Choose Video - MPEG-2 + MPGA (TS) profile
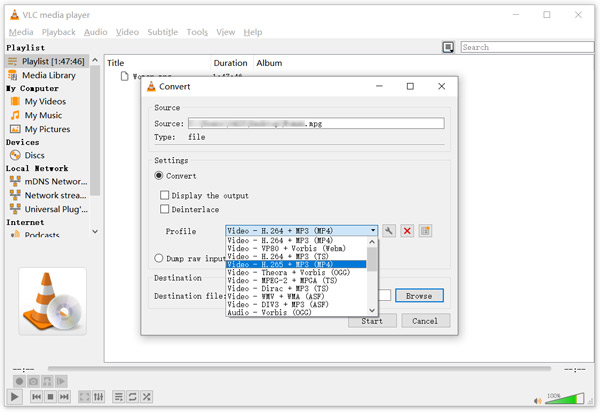 point(296,280)
